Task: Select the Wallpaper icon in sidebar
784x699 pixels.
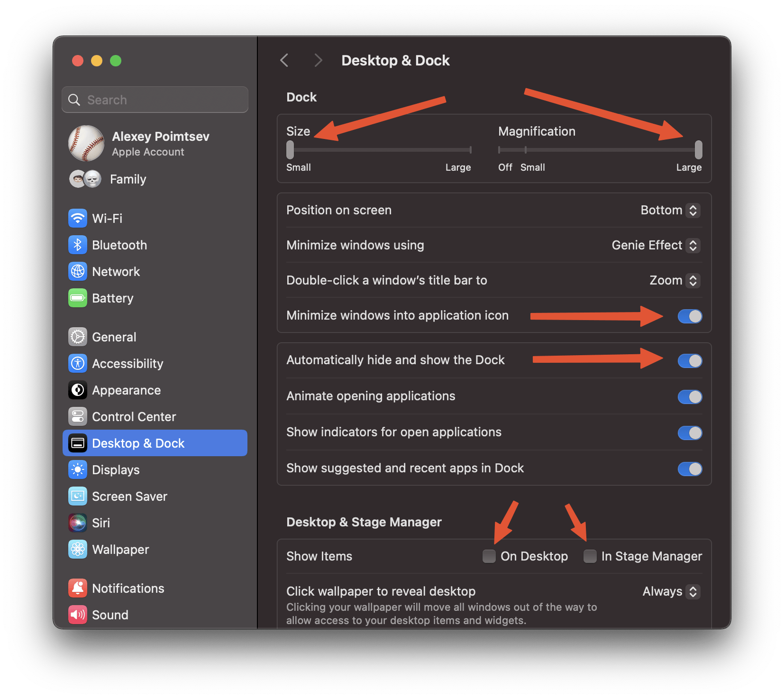Action: [78, 550]
